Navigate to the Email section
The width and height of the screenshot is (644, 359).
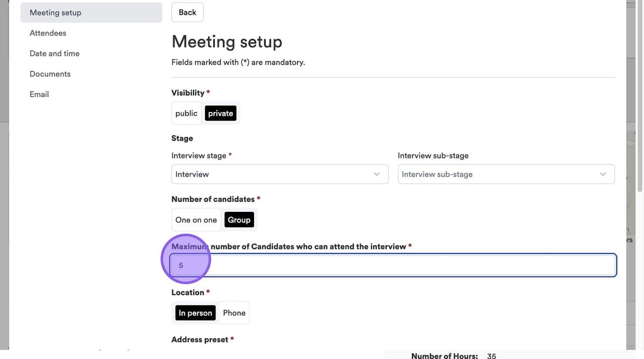point(39,94)
